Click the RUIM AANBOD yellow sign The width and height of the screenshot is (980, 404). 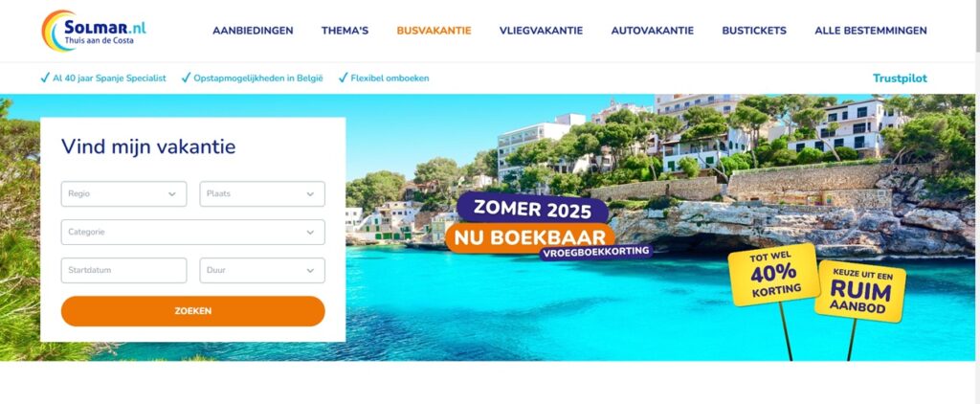[860, 291]
